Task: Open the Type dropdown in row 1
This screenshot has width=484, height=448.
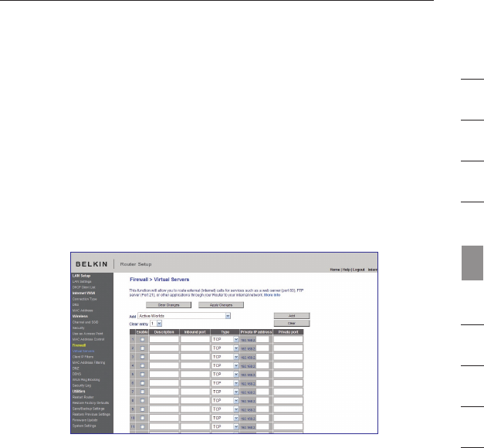Action: click(x=225, y=339)
